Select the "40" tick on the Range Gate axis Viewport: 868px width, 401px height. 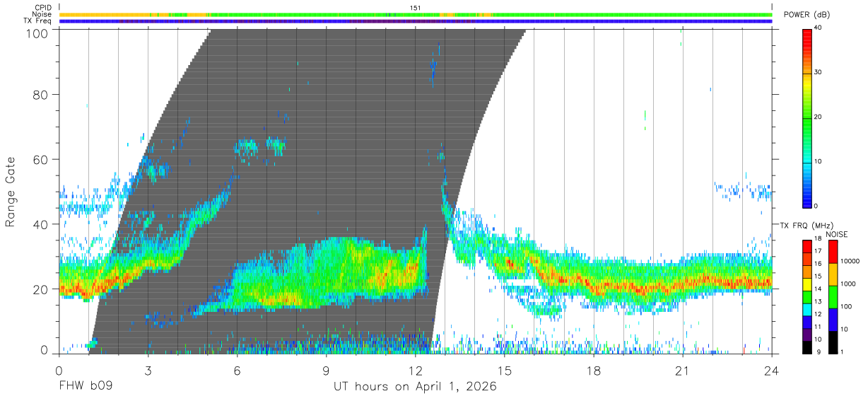click(x=42, y=224)
